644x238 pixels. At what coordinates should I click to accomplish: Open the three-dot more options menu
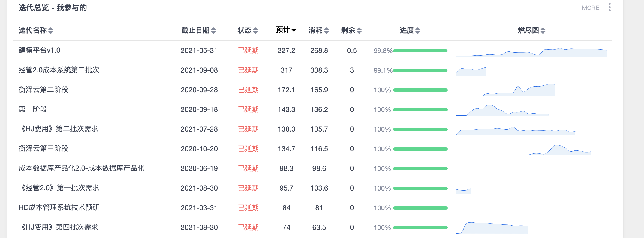[609, 7]
